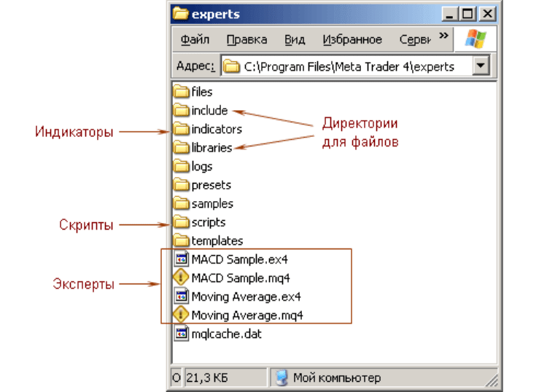Select the 'libraries' folder name
547x392 pixels.
click(212, 148)
